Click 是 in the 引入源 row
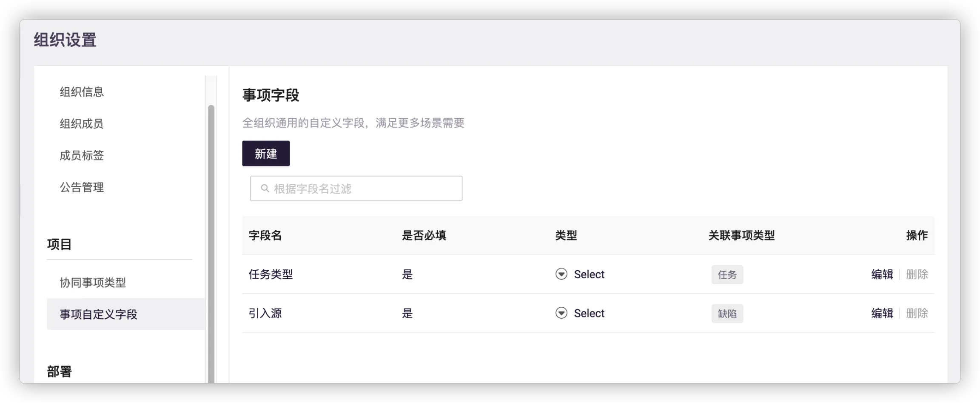This screenshot has height=403, width=980. pyautogui.click(x=407, y=314)
